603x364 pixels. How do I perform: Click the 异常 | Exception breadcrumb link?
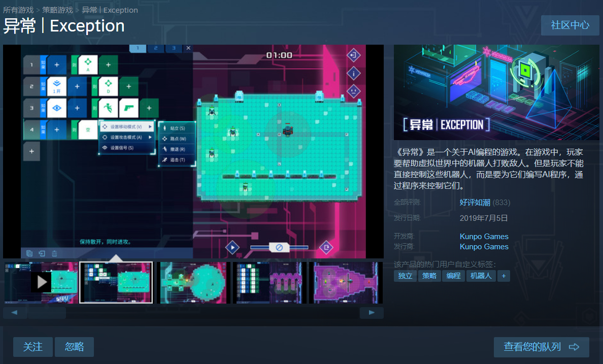tap(110, 10)
